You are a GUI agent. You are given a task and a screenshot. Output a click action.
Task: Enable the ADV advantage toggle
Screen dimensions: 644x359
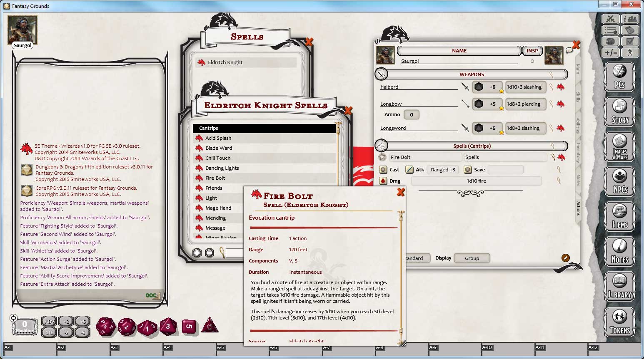click(x=49, y=321)
